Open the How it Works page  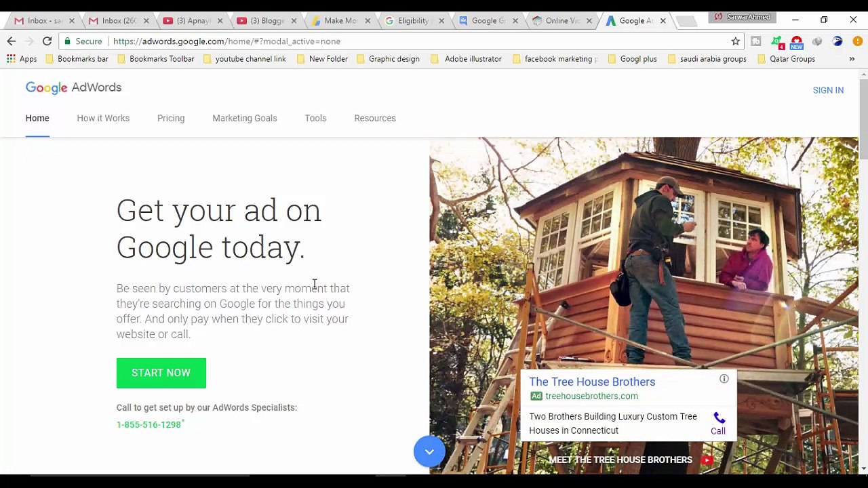point(103,118)
